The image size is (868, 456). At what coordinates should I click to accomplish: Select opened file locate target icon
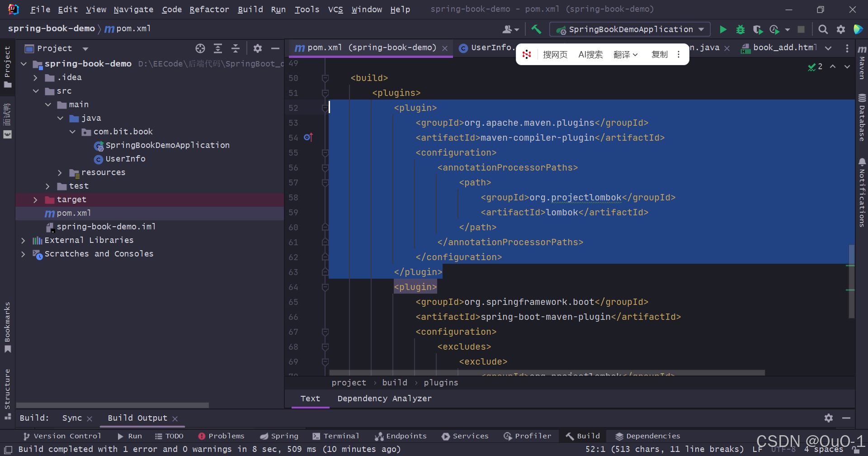[200, 48]
